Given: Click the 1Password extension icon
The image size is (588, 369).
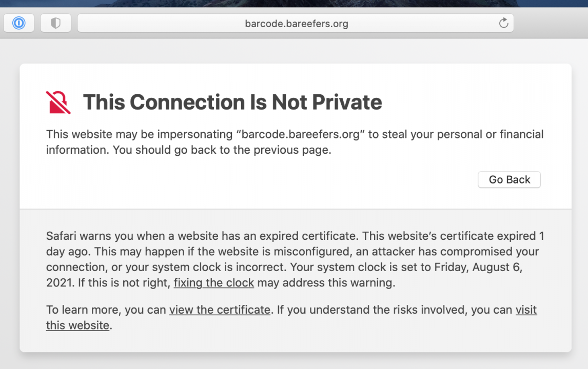Looking at the screenshot, I should tap(19, 23).
